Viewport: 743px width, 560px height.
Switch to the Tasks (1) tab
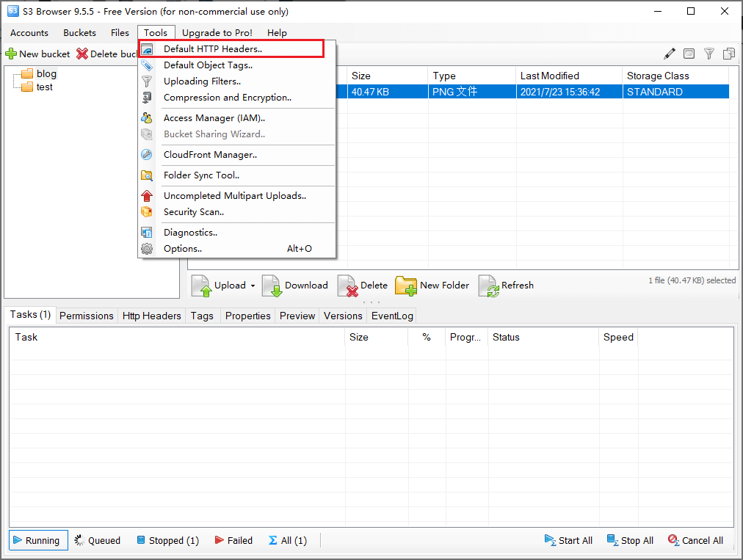pyautogui.click(x=30, y=315)
